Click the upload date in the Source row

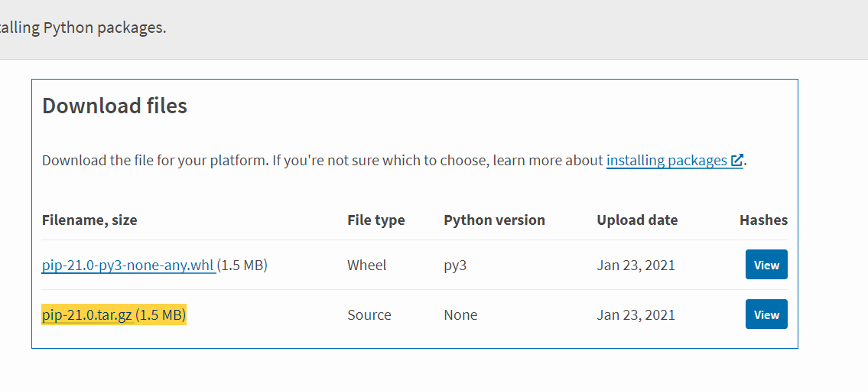tap(636, 315)
